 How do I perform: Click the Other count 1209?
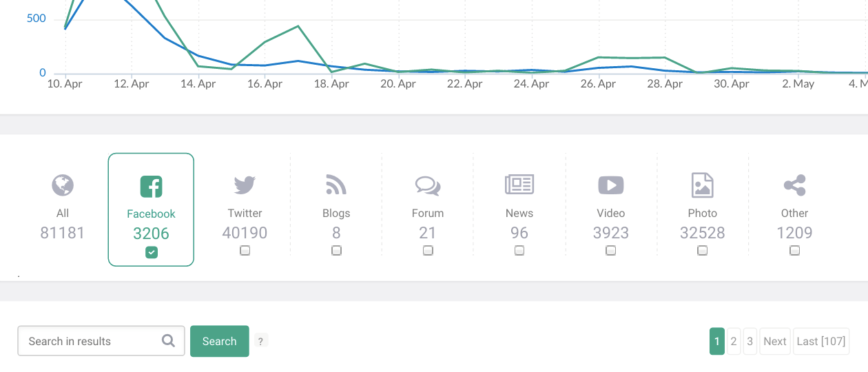pos(794,233)
